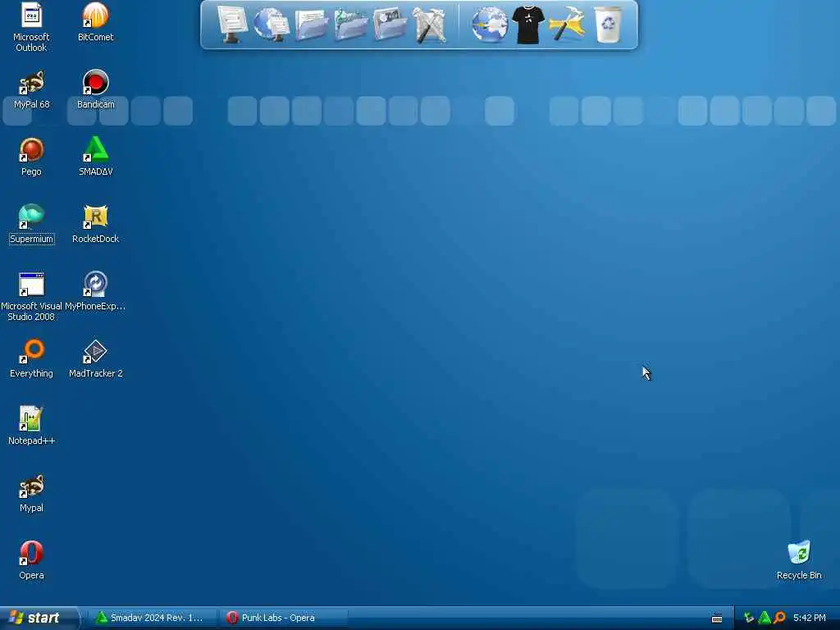
Task: Open the network computer globe dock icon
Action: (272, 24)
